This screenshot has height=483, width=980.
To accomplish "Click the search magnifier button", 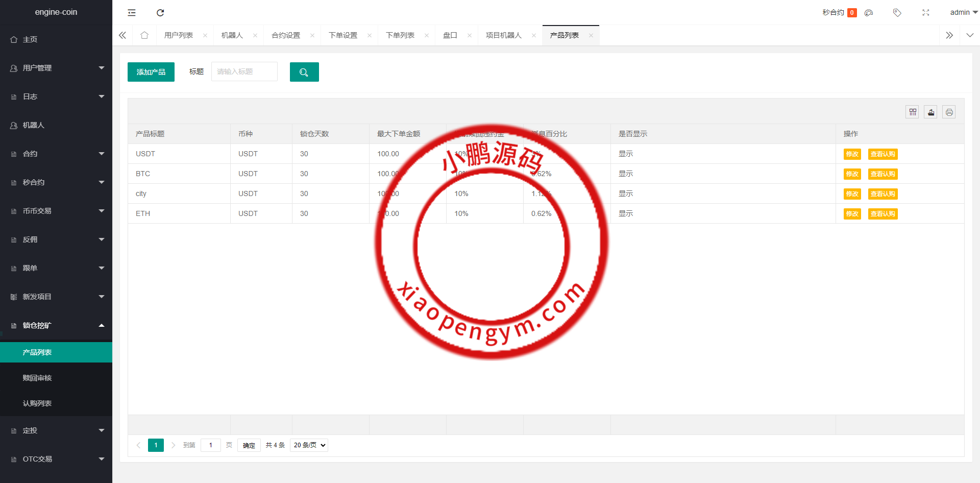I will (304, 72).
